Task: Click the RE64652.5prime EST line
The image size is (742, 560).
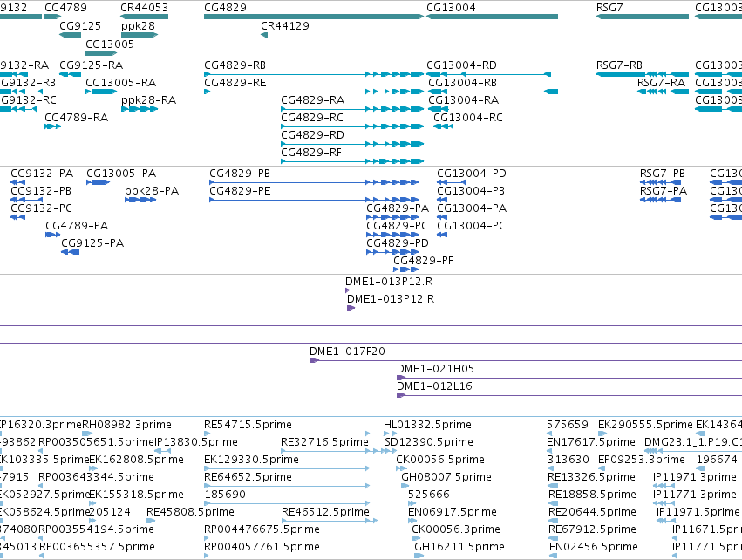Action: (x=287, y=486)
